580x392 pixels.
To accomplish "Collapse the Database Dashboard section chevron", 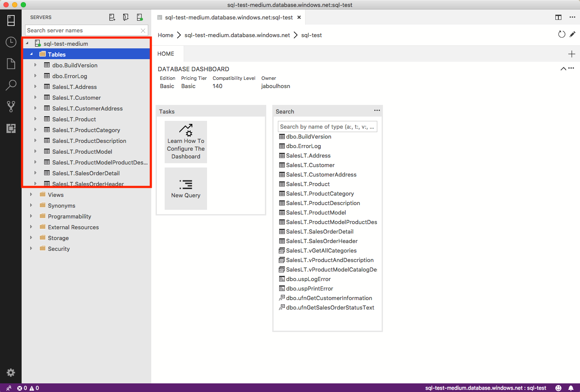I will point(563,69).
